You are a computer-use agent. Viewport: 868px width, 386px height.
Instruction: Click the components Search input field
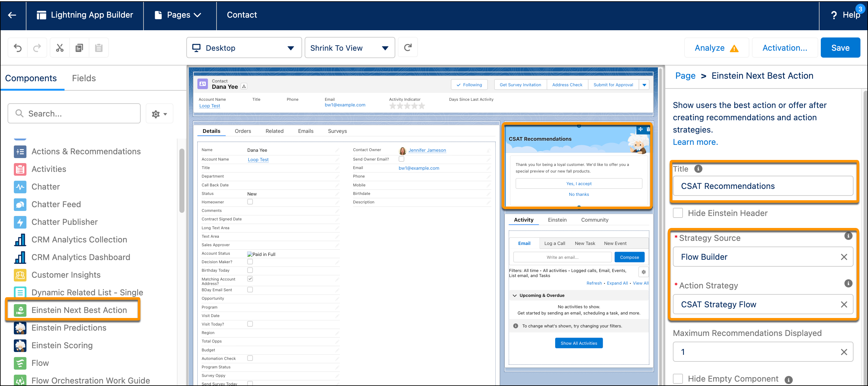(74, 114)
